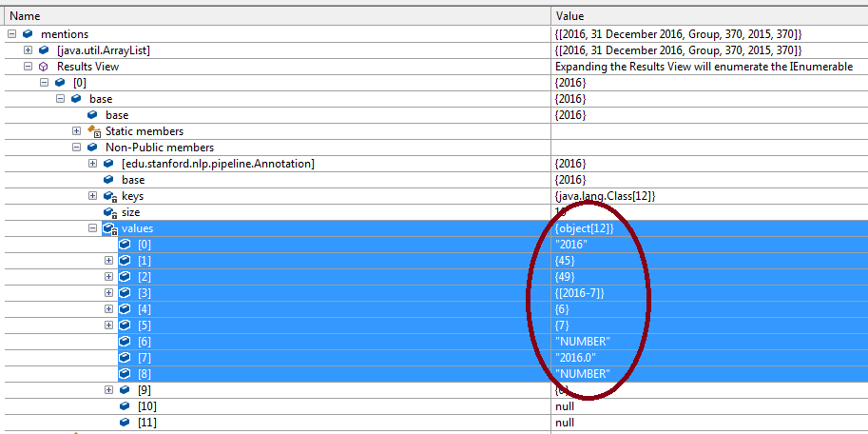
Task: Click the locked field icon for values
Action: [109, 228]
